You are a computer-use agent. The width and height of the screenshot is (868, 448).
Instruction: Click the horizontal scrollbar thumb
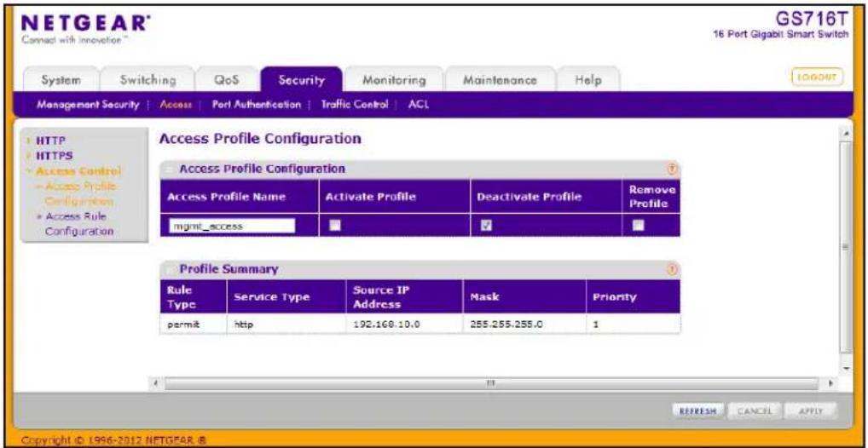click(490, 382)
